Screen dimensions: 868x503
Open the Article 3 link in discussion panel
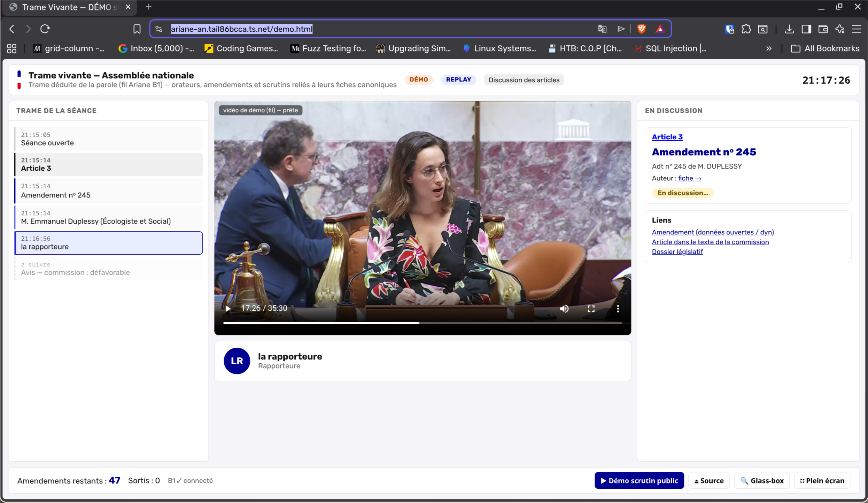667,137
